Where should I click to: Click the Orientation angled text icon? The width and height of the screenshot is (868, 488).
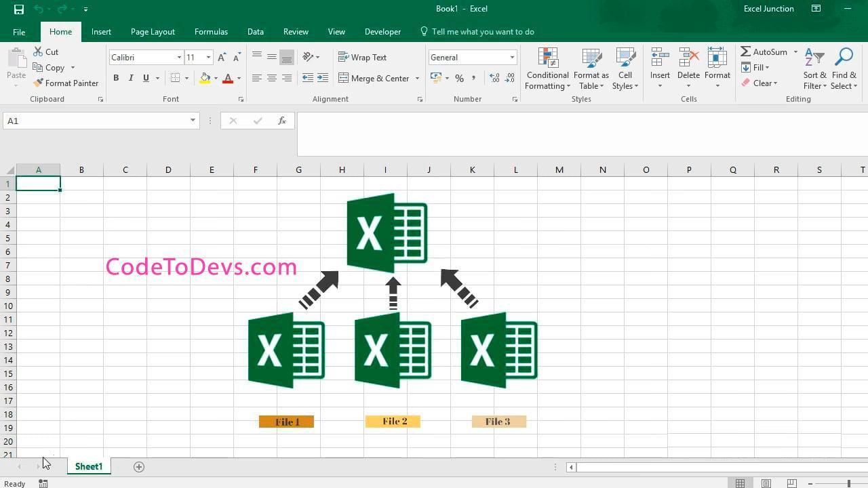pyautogui.click(x=308, y=57)
